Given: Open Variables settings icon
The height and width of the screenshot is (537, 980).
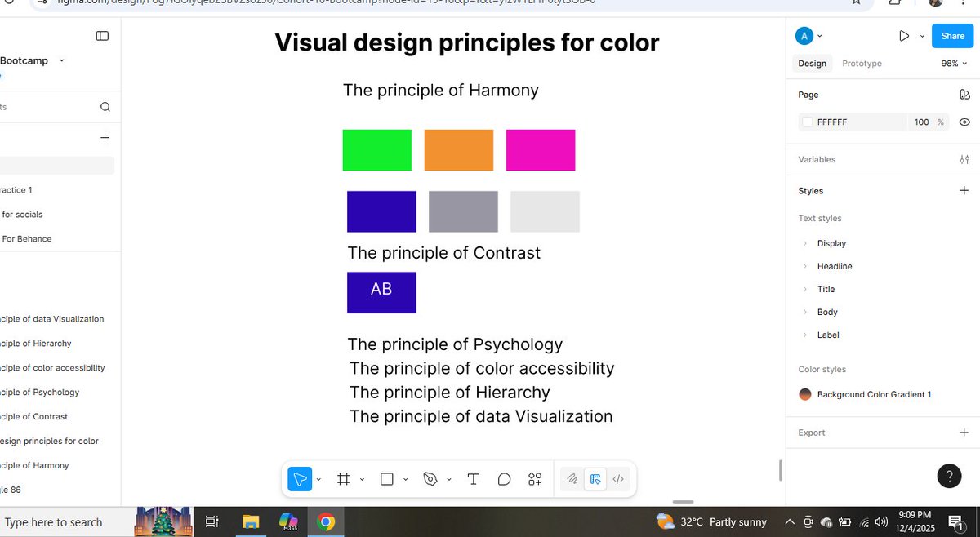Looking at the screenshot, I should click(964, 160).
